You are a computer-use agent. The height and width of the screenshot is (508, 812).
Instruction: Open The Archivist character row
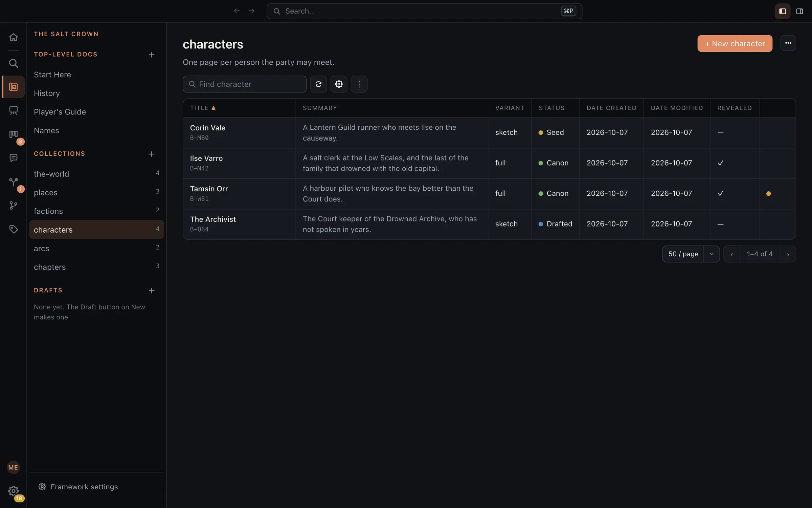click(489, 224)
